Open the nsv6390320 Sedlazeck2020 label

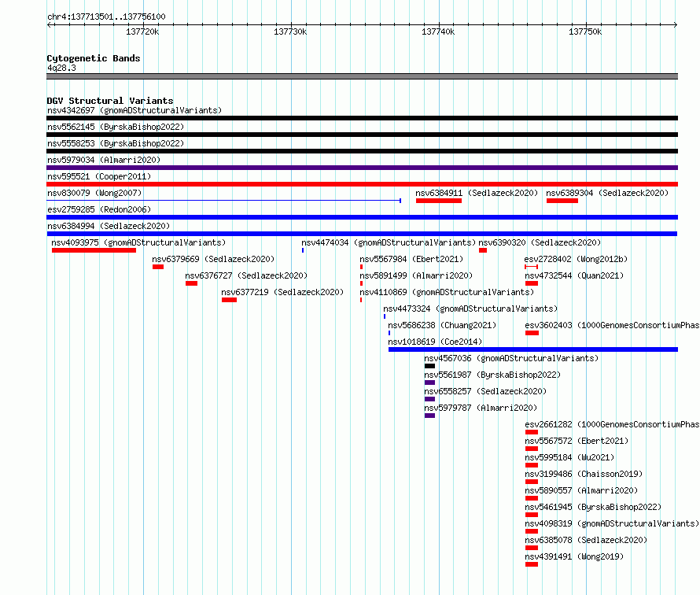[540, 242]
